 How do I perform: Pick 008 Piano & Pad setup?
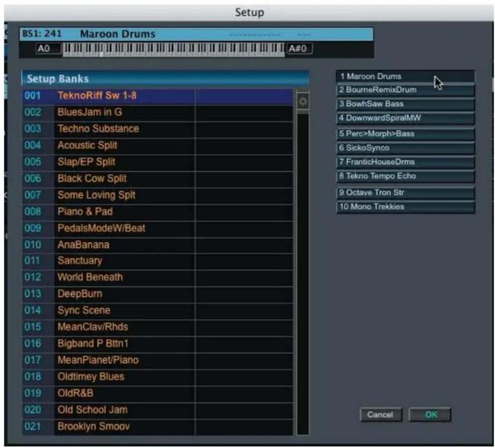click(x=157, y=212)
